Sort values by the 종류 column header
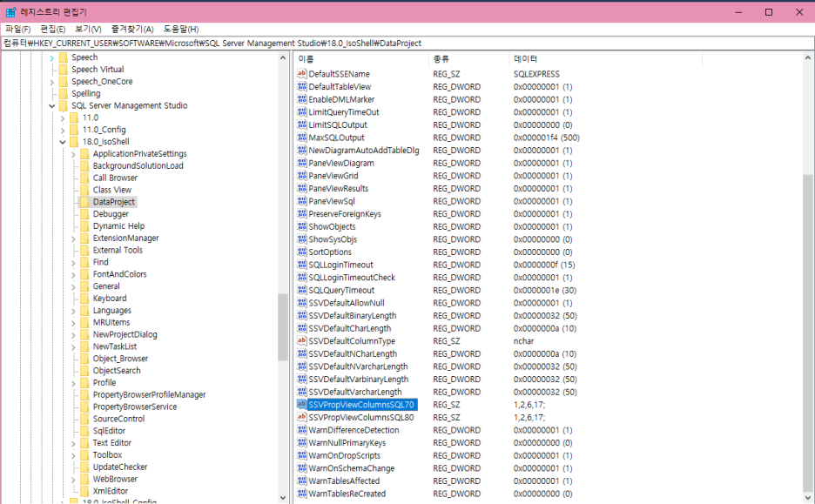The image size is (815, 504). [x=468, y=59]
